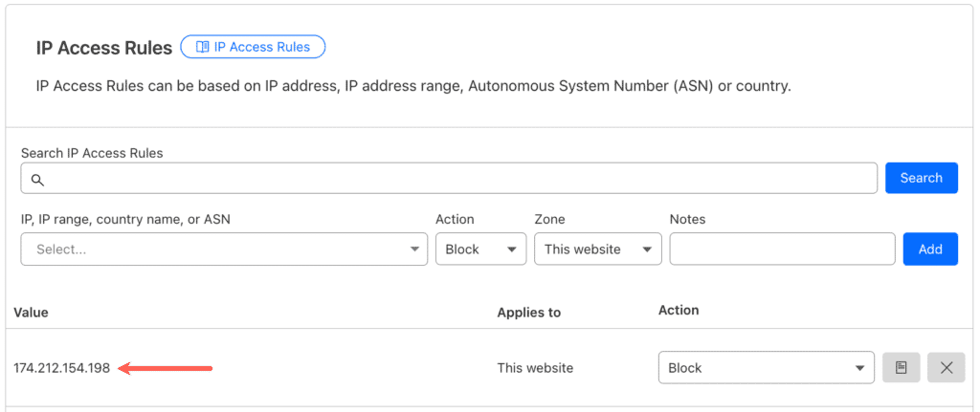
Task: Click the magnifier icon in search field
Action: pyautogui.click(x=37, y=179)
